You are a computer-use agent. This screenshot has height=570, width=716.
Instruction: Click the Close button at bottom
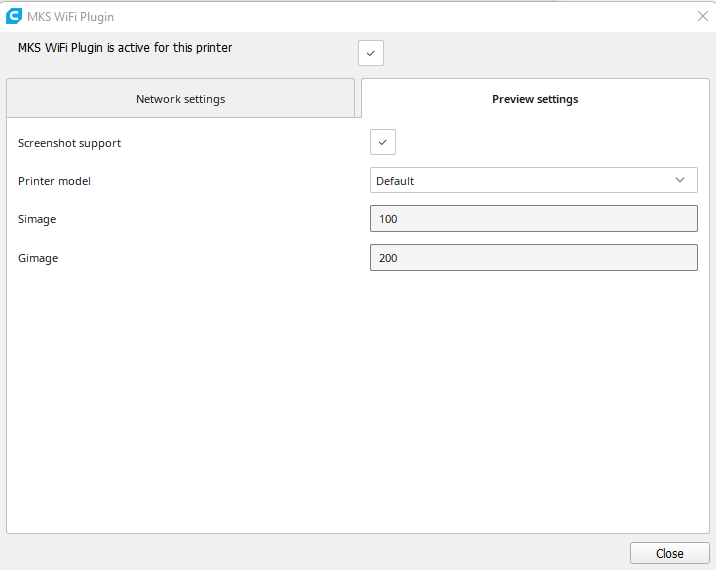tap(669, 553)
